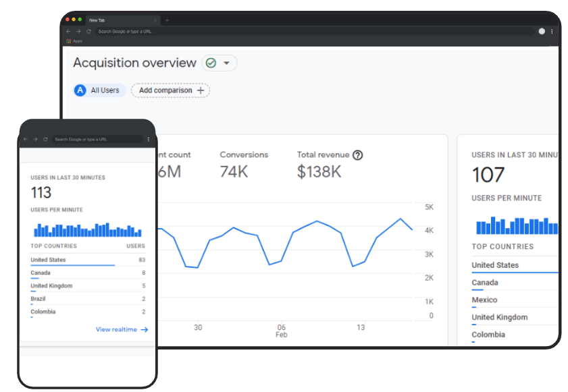Screen dimensions: 568x392
Task: Select the All Users audience chip
Action: point(99,90)
